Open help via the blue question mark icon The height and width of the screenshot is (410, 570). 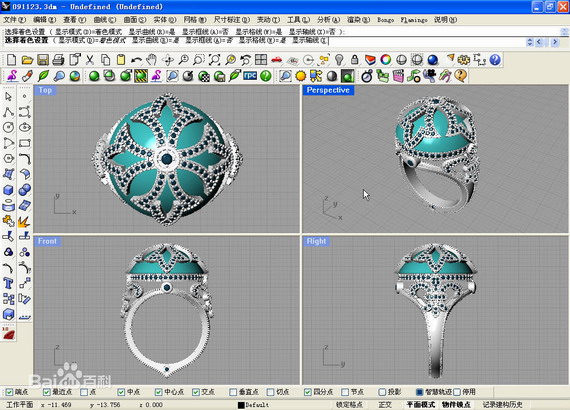495,60
